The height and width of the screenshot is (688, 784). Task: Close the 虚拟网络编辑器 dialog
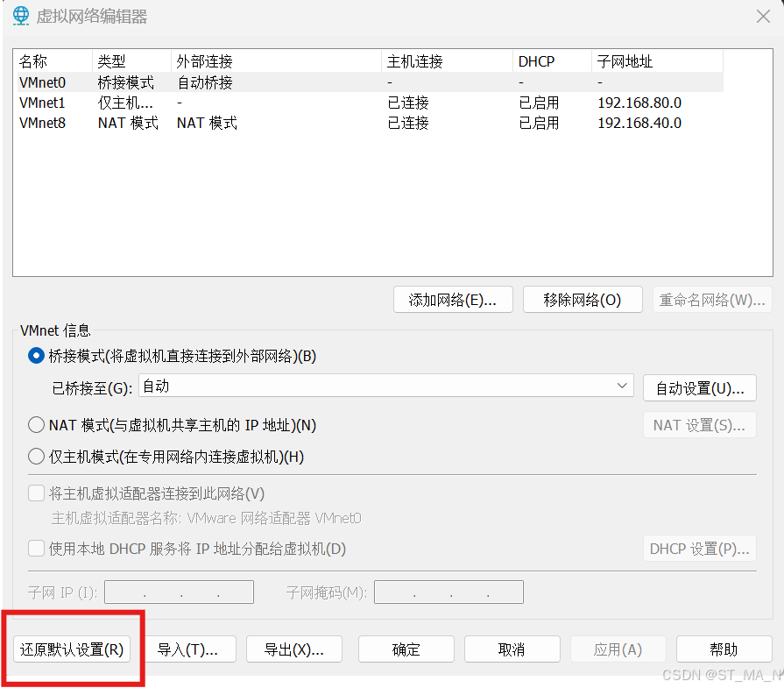click(763, 17)
